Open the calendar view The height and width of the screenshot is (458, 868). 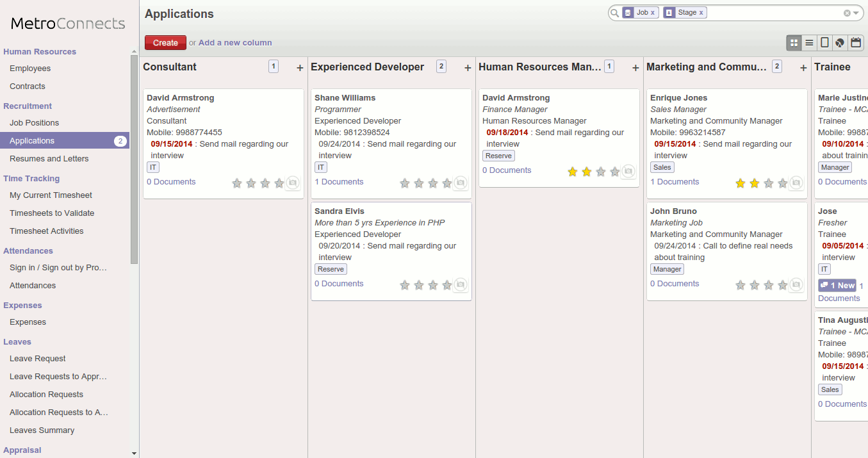click(x=856, y=43)
